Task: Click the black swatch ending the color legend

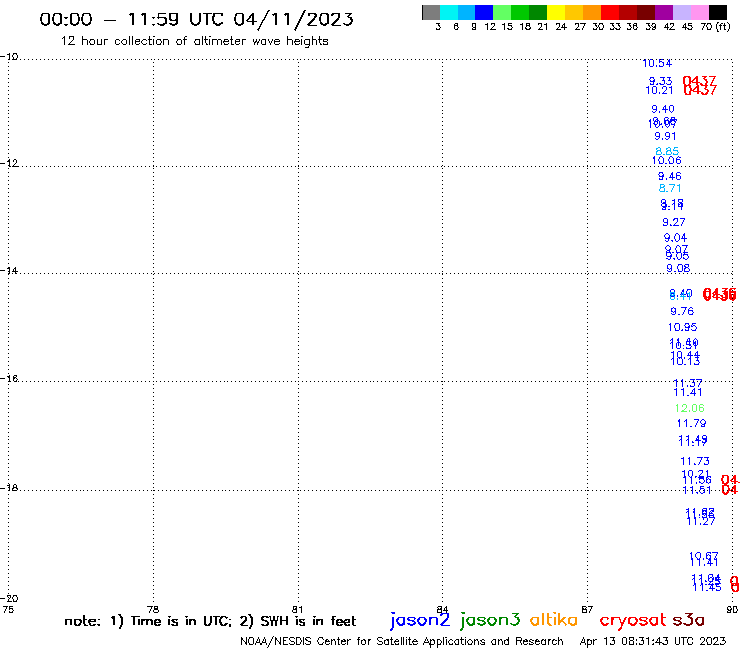Action: tap(718, 12)
